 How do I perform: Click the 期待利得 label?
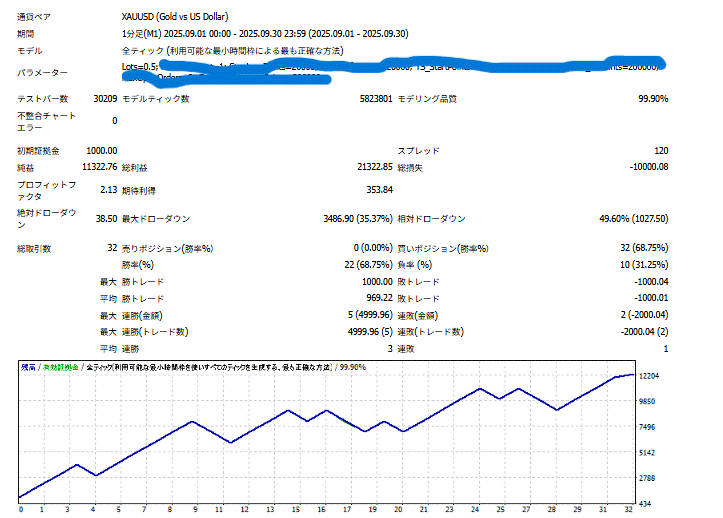point(138,191)
